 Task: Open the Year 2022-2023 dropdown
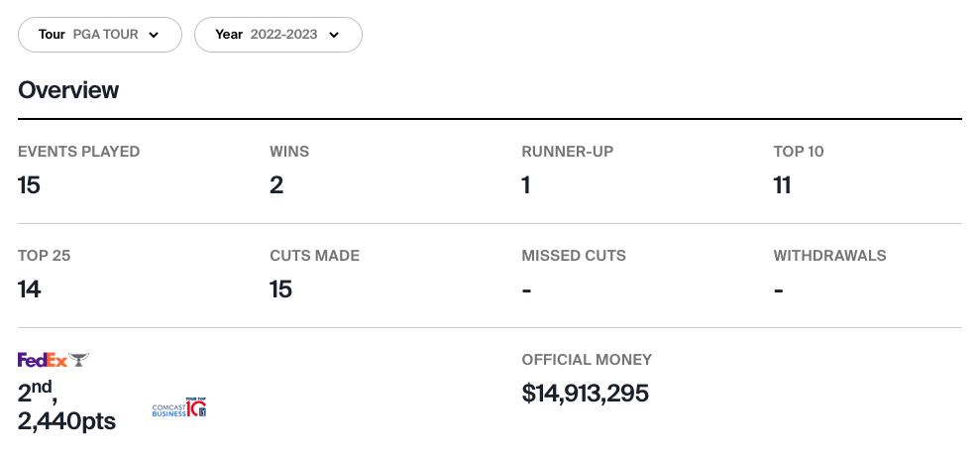(x=277, y=35)
